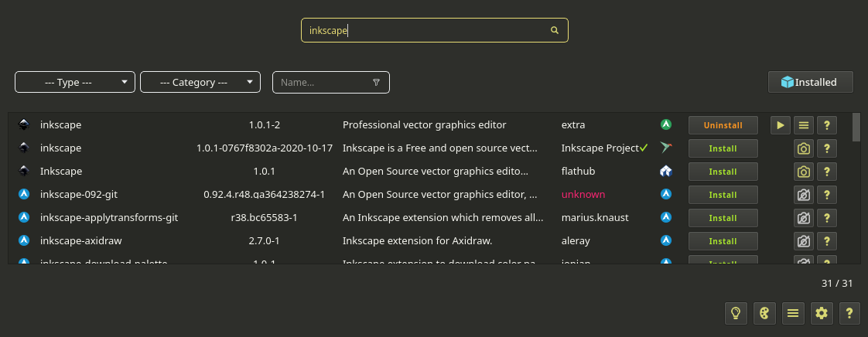The width and height of the screenshot is (868, 337).
Task: Click description 'Professional vector graphics editor'
Action: pyautogui.click(x=424, y=125)
